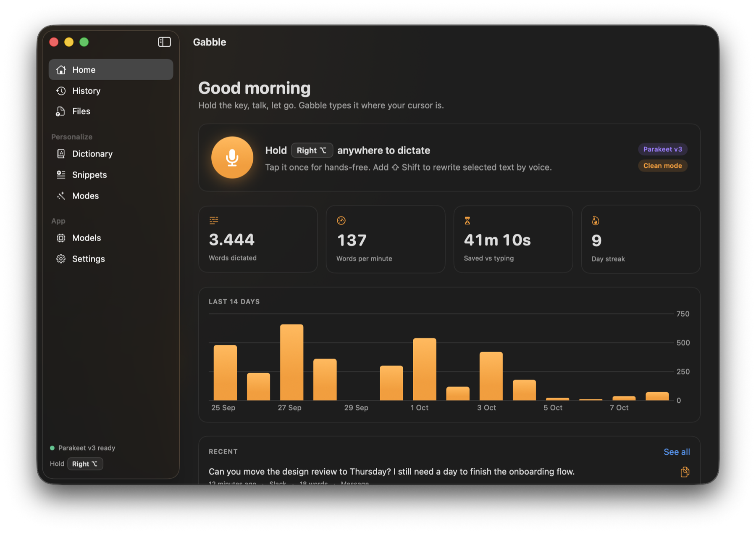Click the Clean mode badge
Viewport: 756px width, 533px height.
click(662, 166)
